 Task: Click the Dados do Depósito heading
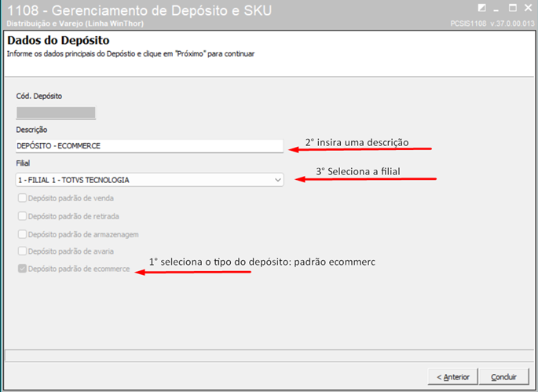[x=58, y=40]
